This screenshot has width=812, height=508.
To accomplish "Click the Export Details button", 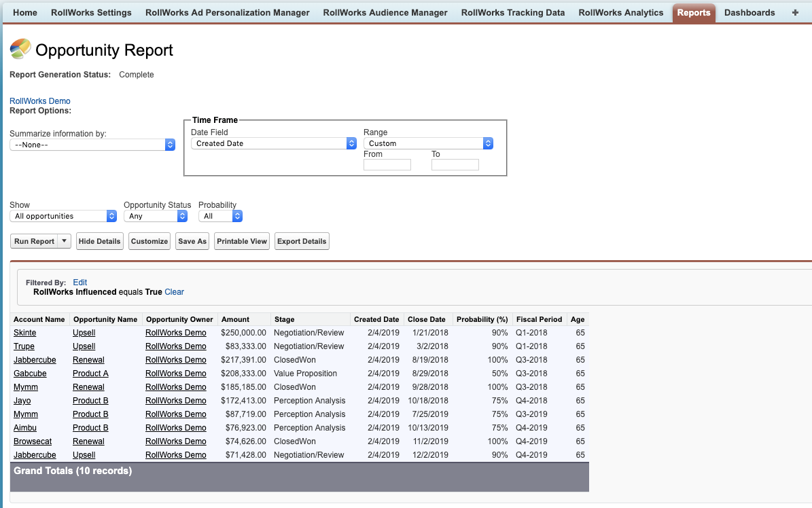I will point(302,240).
